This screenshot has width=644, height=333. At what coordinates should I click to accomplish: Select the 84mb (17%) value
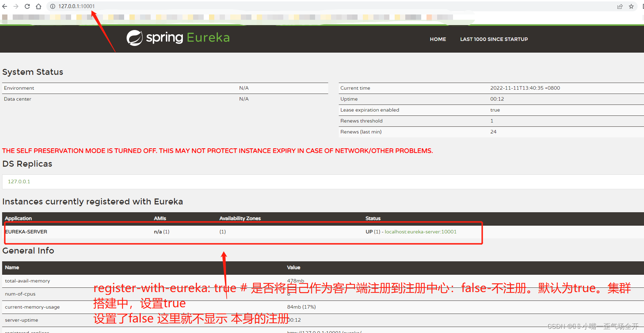tap(301, 307)
